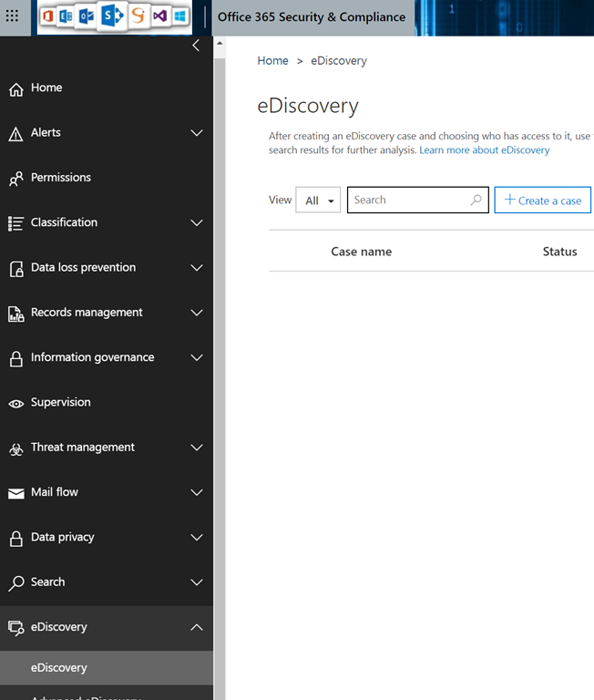Viewport: 594px width, 700px height.
Task: Click the Mail flow envelope icon
Action: point(15,493)
